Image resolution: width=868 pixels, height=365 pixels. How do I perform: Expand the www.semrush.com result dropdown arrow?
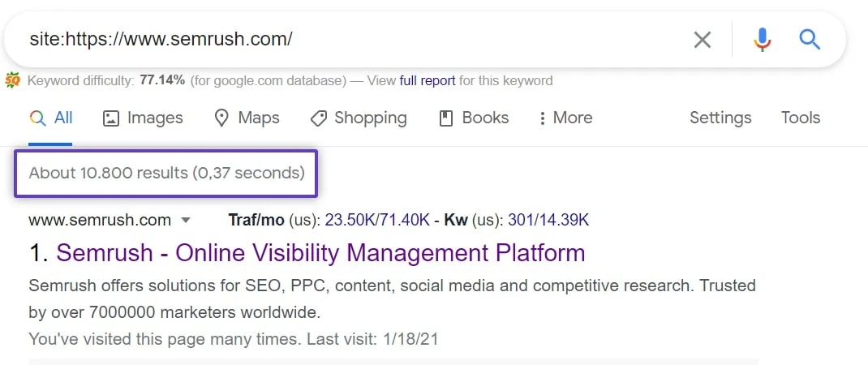click(186, 220)
